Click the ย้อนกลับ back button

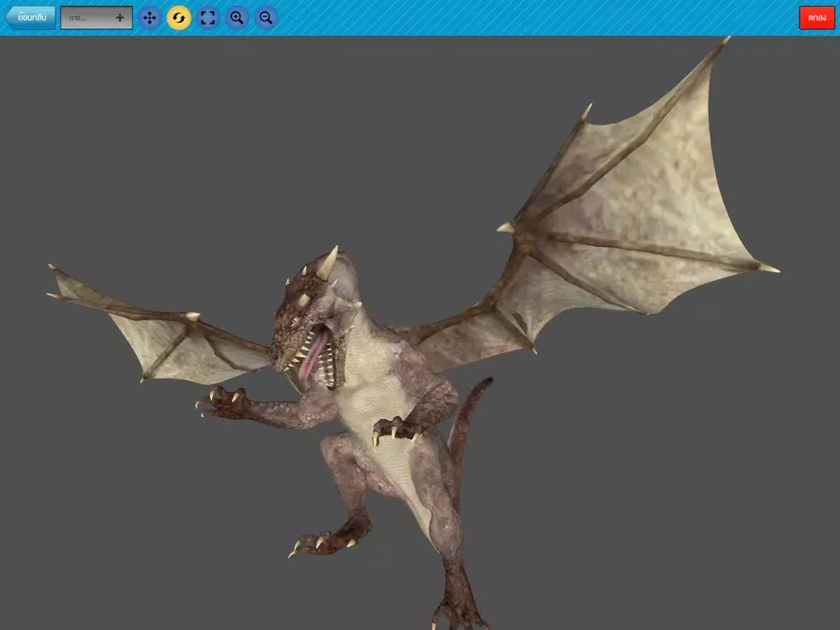click(30, 18)
